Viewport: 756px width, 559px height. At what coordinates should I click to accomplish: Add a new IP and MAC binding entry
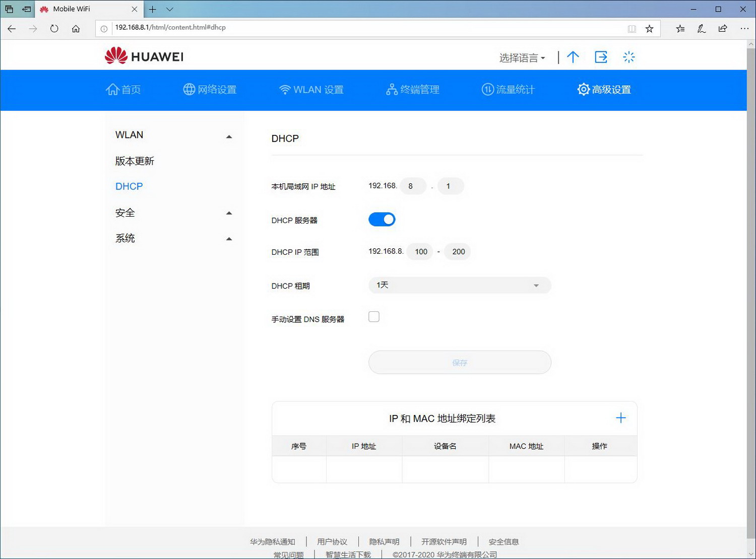click(621, 417)
